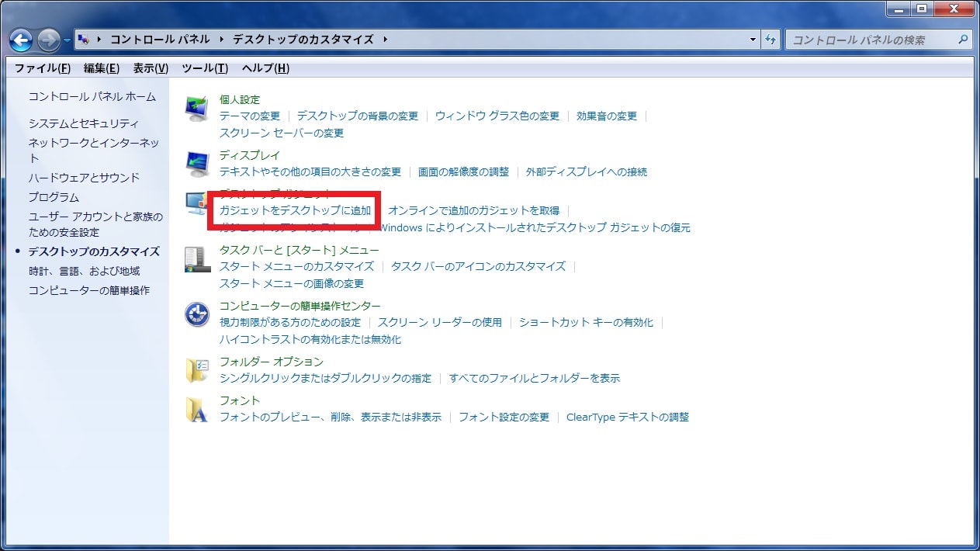Image resolution: width=980 pixels, height=551 pixels.
Task: Open コンピューターの簡単操作センター heading link
Action: tap(300, 306)
